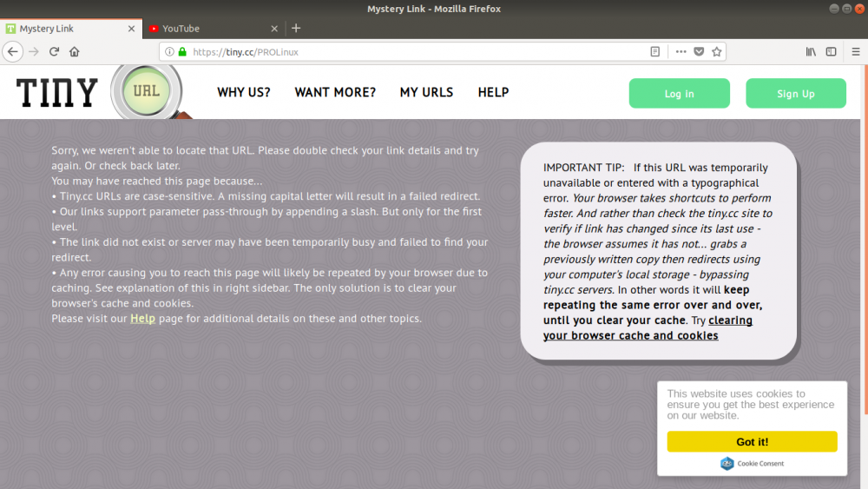
Task: Open the WHY US? menu item
Action: 243,92
